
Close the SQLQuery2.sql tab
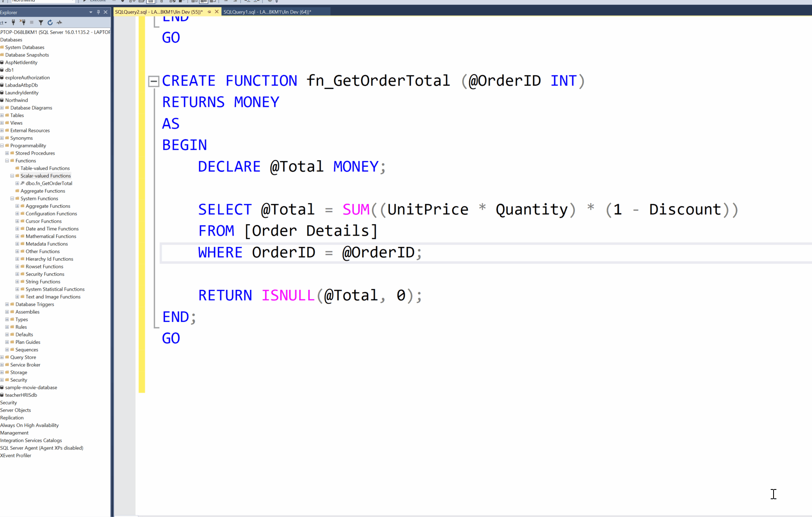217,12
